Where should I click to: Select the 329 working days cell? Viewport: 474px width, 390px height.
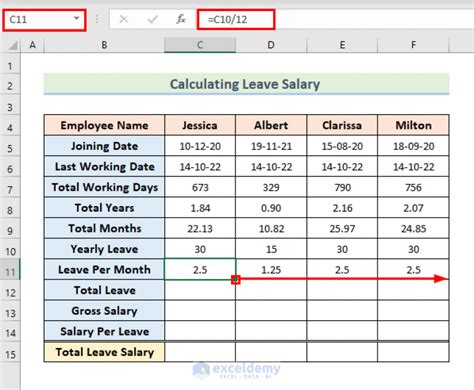(271, 187)
